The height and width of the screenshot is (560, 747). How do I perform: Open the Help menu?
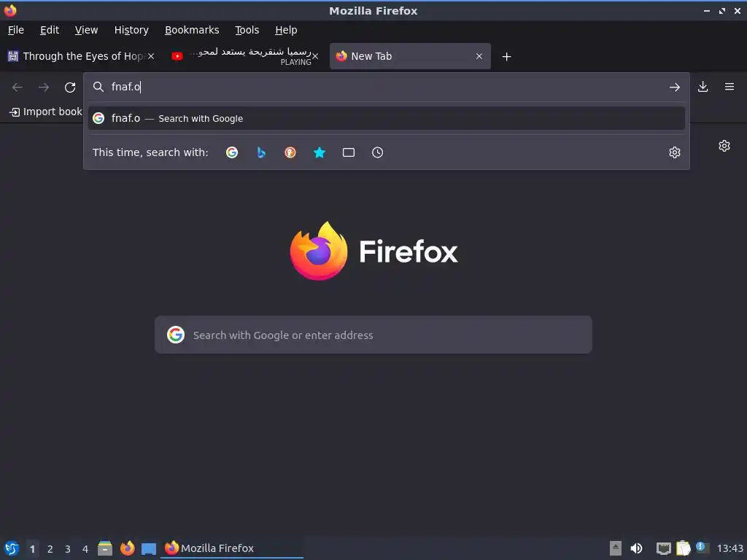pyautogui.click(x=286, y=30)
